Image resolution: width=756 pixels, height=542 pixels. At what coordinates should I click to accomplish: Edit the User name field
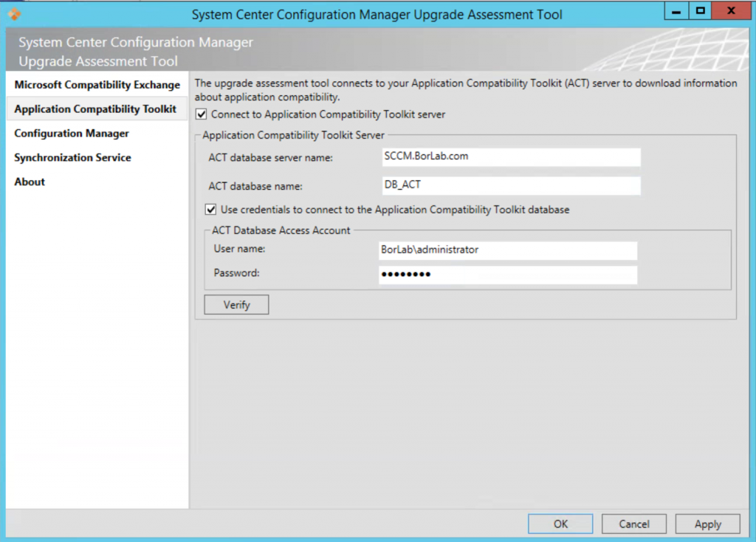(x=508, y=250)
